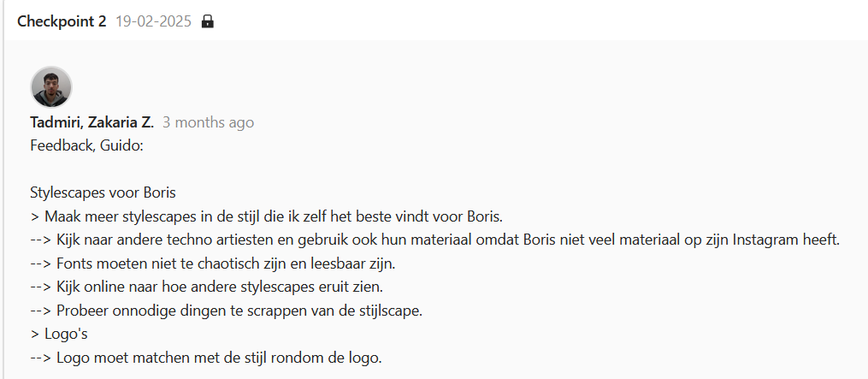Click the line about andere techno artiesten
The height and width of the screenshot is (379, 868).
pos(435,239)
